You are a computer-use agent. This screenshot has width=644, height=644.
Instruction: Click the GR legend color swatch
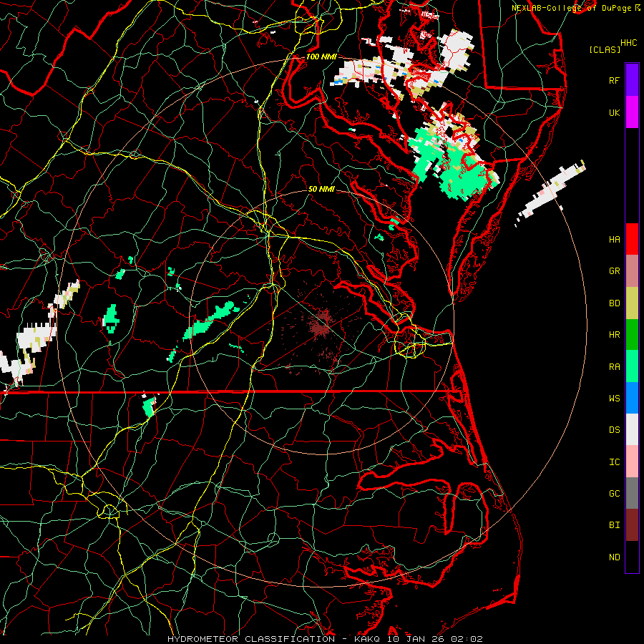[632, 271]
